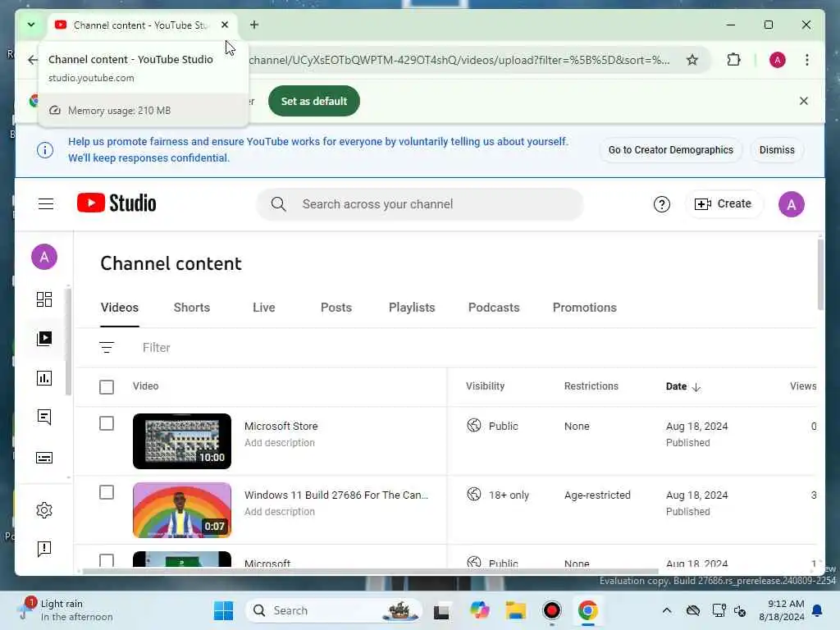The height and width of the screenshot is (630, 840).
Task: Open the Chrome three-dot menu
Action: 807,59
